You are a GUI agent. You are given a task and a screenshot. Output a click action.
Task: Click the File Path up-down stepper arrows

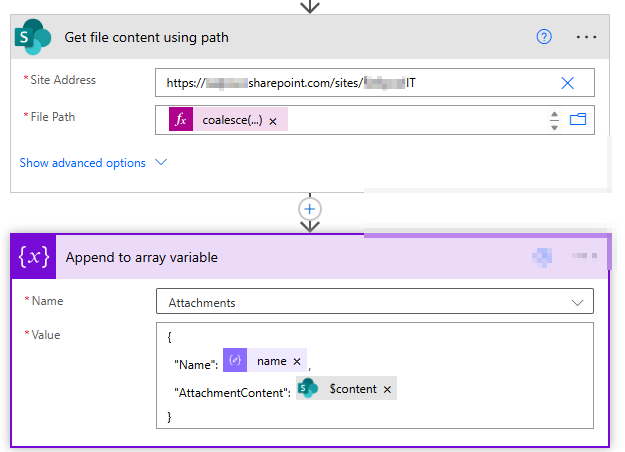click(x=554, y=120)
